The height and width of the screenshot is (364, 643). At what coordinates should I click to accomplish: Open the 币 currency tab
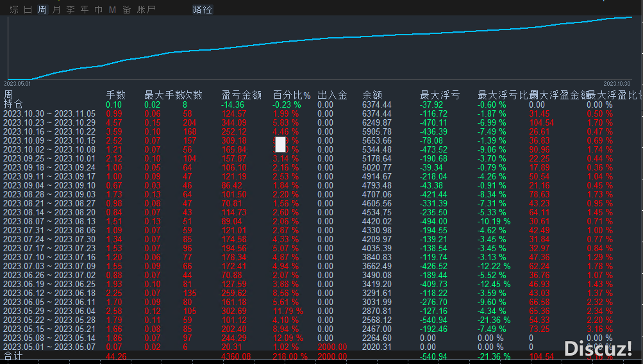coord(98,10)
